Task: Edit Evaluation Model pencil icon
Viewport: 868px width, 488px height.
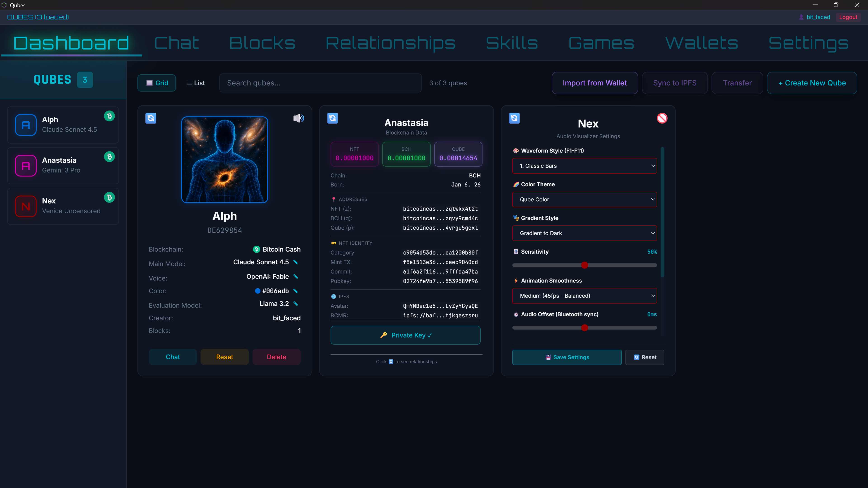Action: click(296, 303)
